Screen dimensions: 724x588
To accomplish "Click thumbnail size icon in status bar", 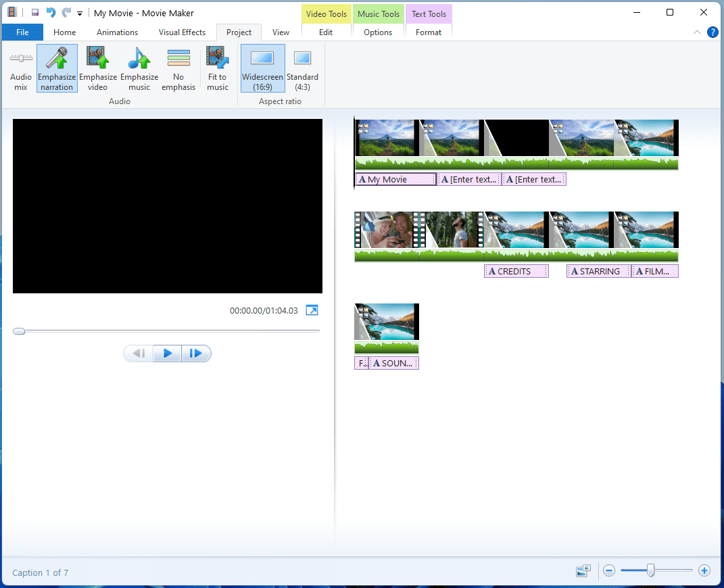I will coord(583,571).
